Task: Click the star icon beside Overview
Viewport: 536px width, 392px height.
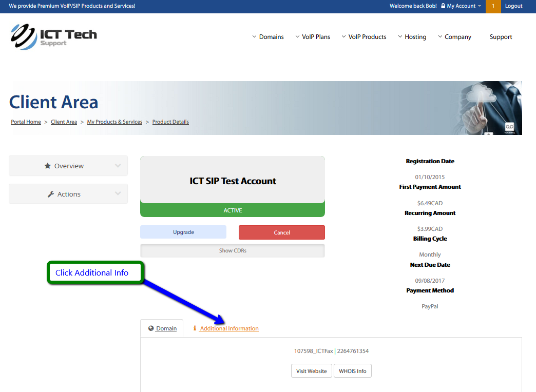Action: point(48,166)
